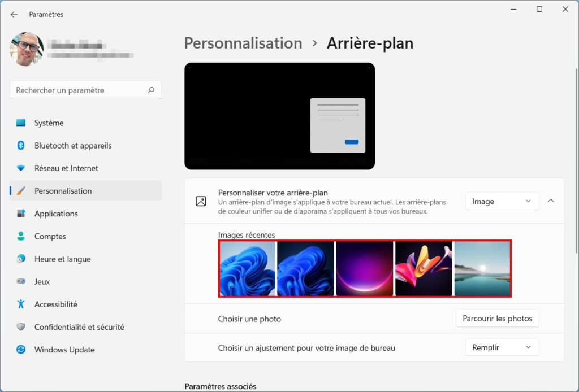Open the Image background type dropdown
579x392 pixels.
(502, 201)
